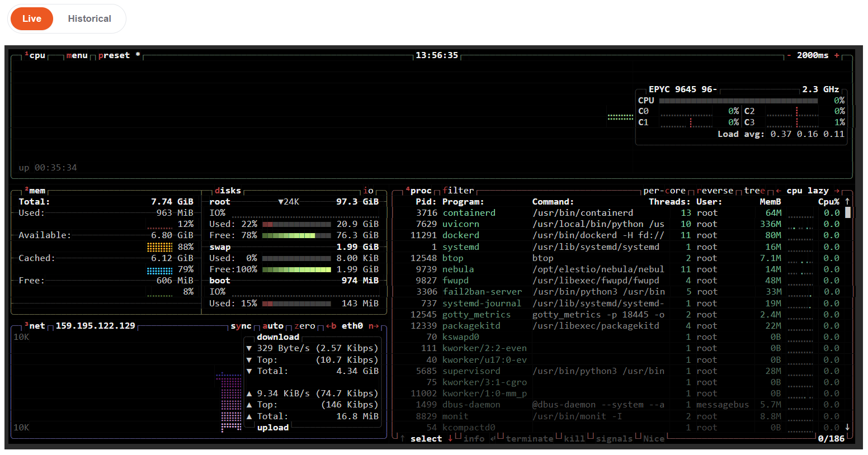The width and height of the screenshot is (868, 455).
Task: Select the packagekitd process row
Action: tap(618, 325)
